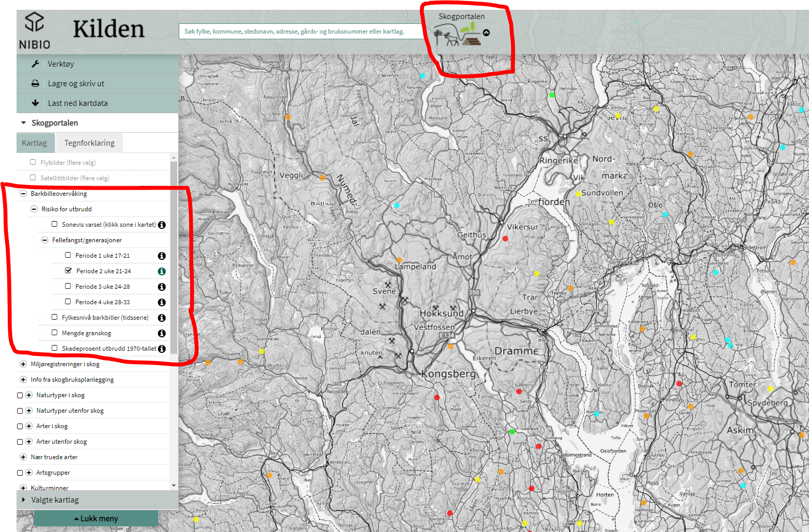Open info icon for Periode 1 uke 17-21

(x=162, y=256)
